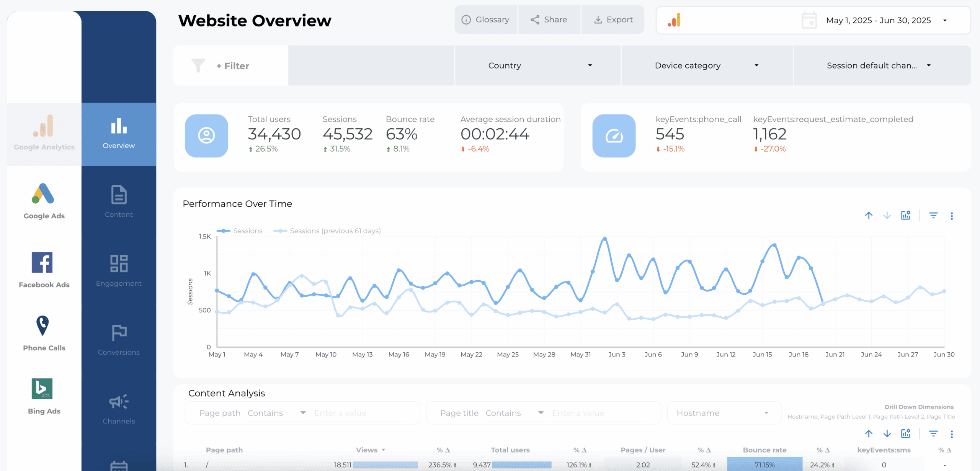Open the Google Analytics section
The height and width of the screenshot is (471, 980).
[44, 134]
